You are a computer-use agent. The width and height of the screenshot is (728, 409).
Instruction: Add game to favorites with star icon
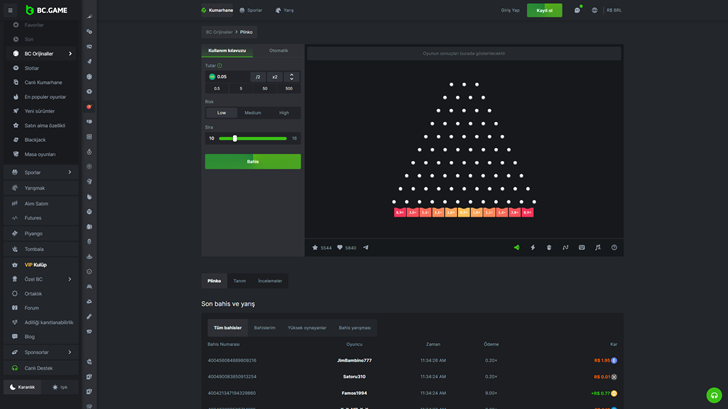click(315, 248)
